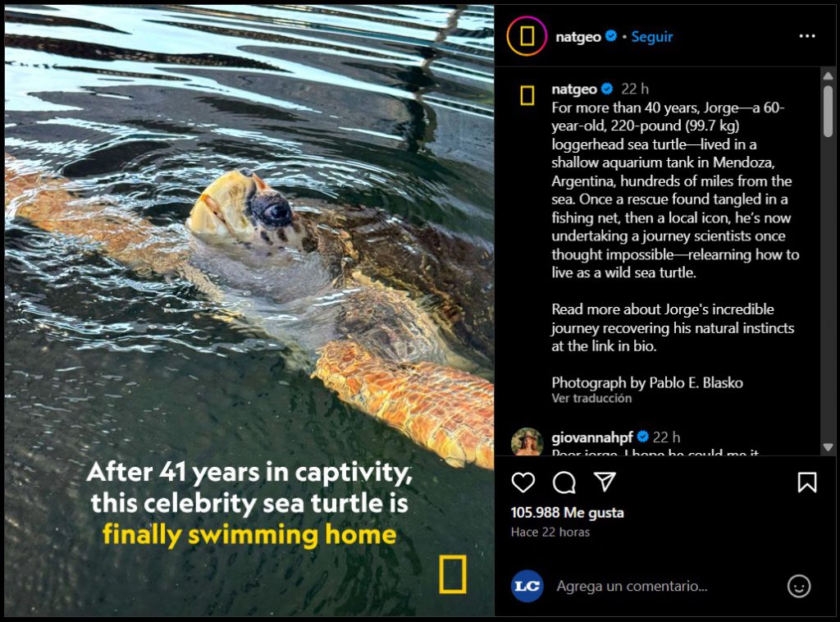Open comments via speech bubble icon
This screenshot has width=840, height=622.
564,483
